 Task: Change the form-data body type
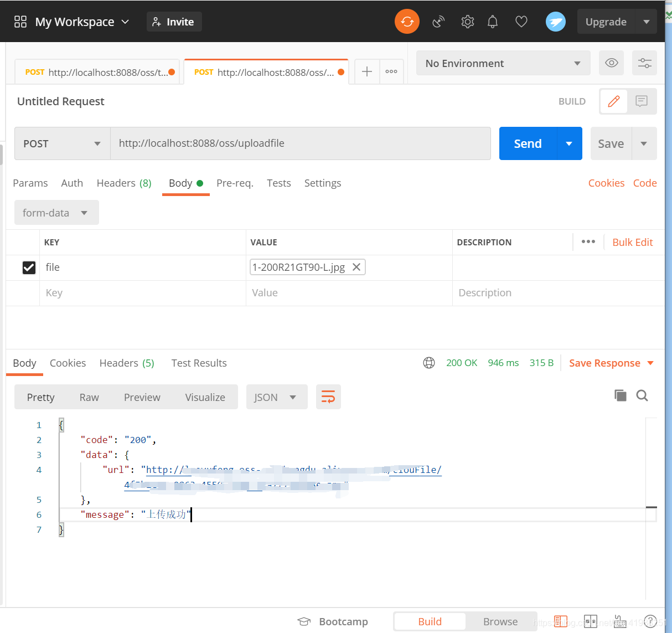56,213
